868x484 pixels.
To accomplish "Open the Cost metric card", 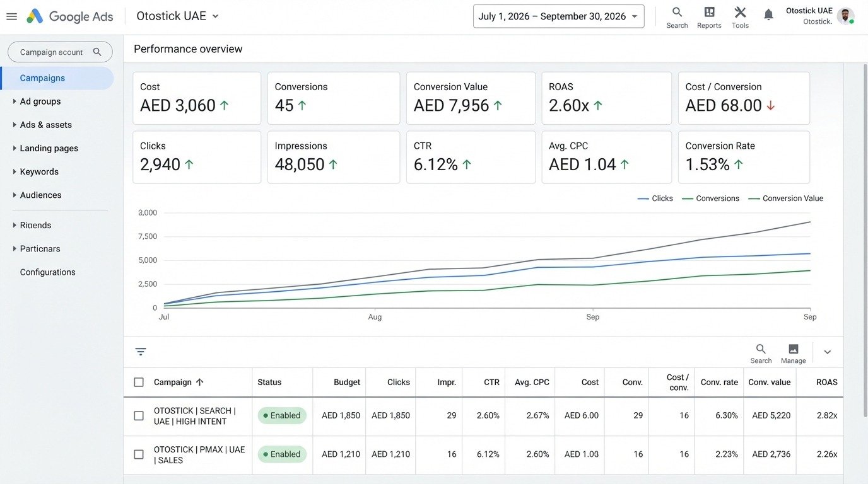I will coord(197,98).
